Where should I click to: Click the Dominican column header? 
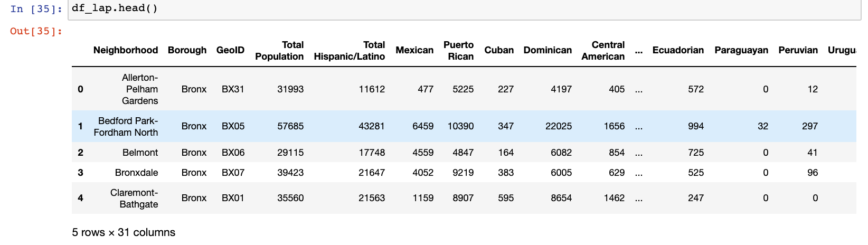coord(548,50)
